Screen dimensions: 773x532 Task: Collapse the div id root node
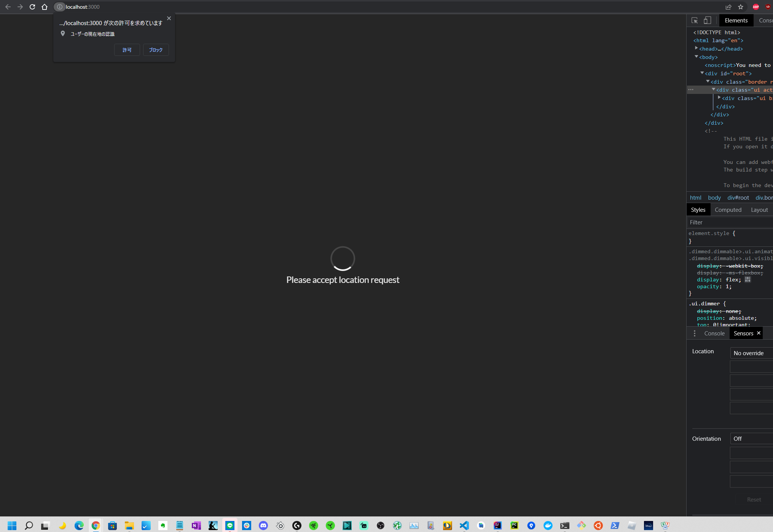(702, 73)
